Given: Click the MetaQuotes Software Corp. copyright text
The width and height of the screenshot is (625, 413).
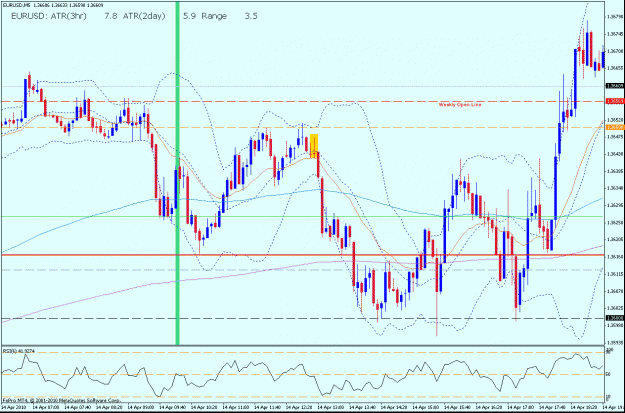Looking at the screenshot, I should [61, 399].
